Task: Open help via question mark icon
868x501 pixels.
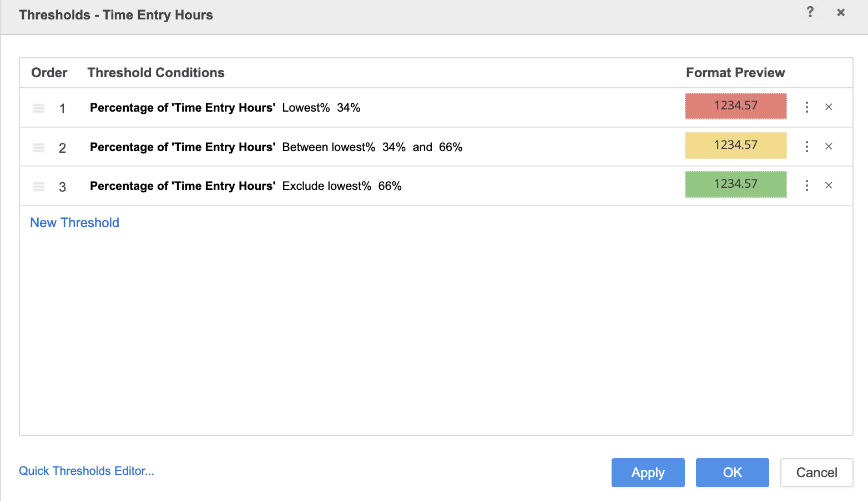Action: (810, 12)
